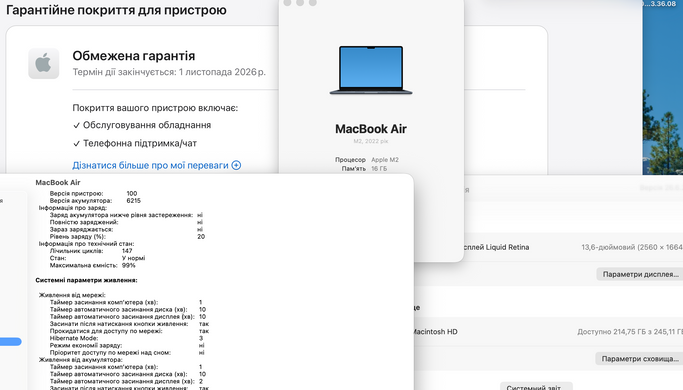This screenshot has width=683, height=390.
Task: Click "Покриття вашого пристрою включає:" text
Action: point(155,108)
